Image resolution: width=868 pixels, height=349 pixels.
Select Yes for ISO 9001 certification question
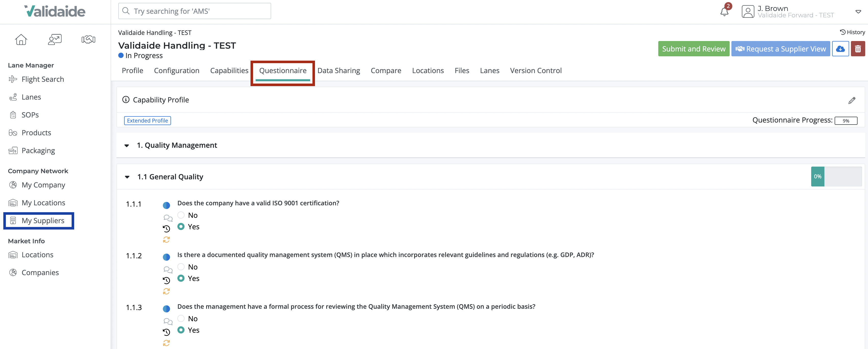181,226
